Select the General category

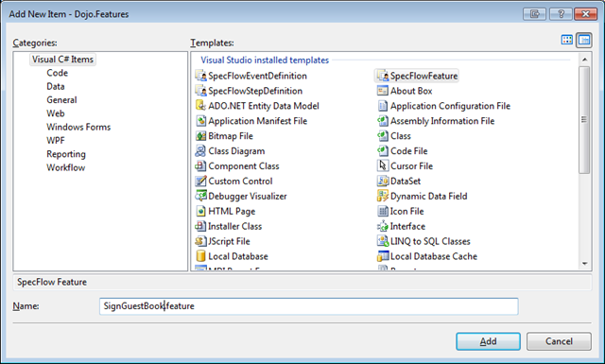point(61,100)
